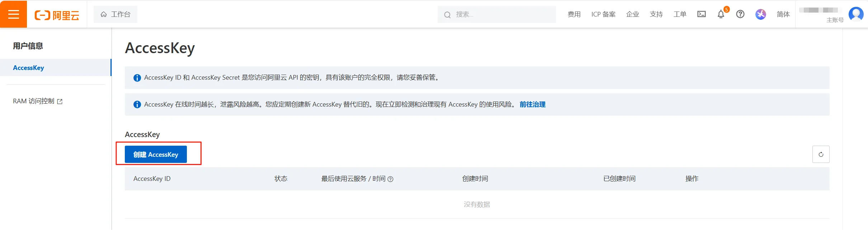
Task: Click the 创建 AccessKey button
Action: (156, 154)
